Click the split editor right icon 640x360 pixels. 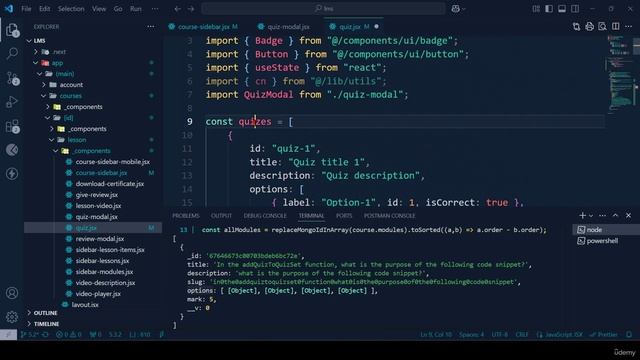616,27
